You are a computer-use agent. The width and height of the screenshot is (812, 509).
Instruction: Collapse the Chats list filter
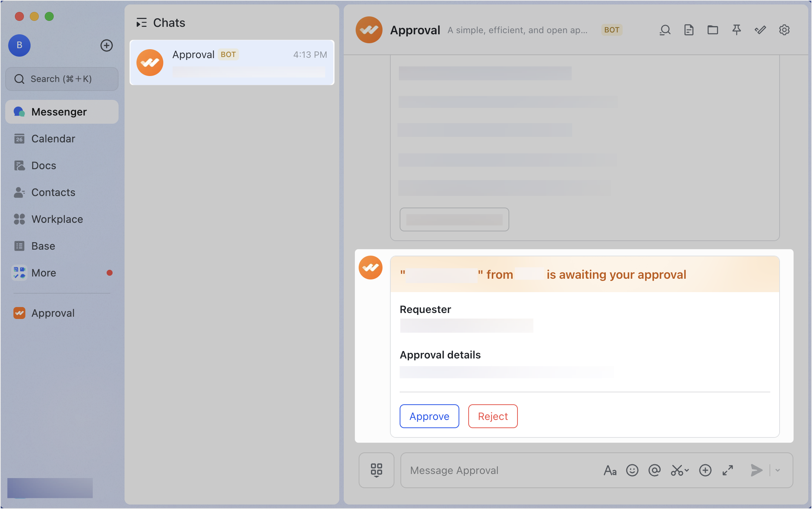pyautogui.click(x=141, y=23)
